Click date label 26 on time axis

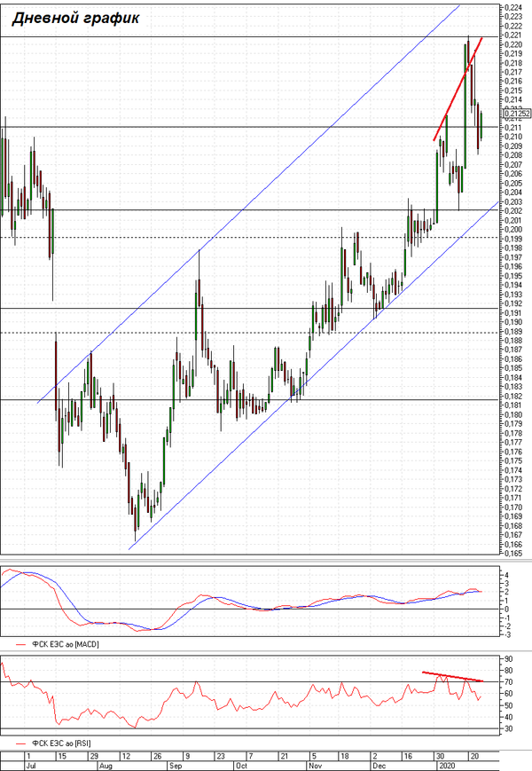(x=157, y=756)
